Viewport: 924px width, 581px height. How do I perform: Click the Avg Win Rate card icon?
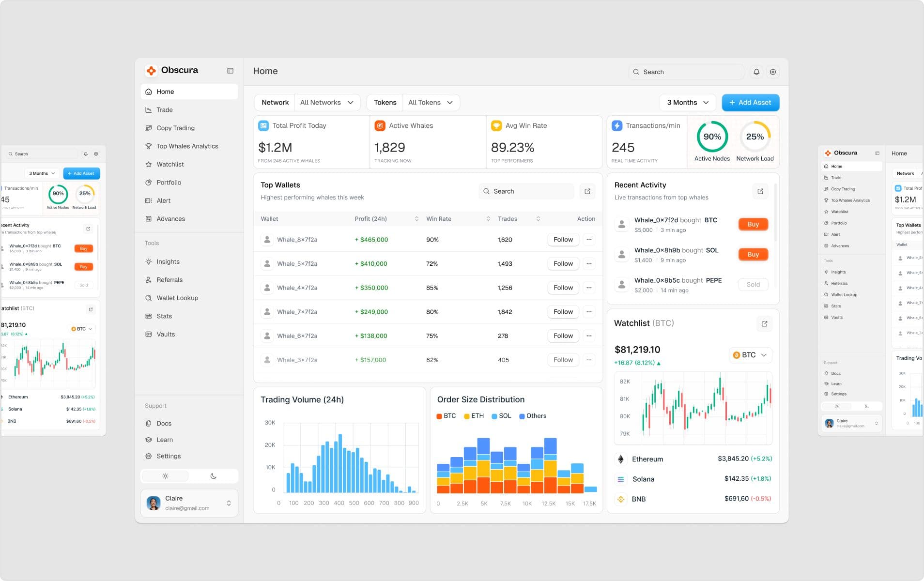click(496, 126)
